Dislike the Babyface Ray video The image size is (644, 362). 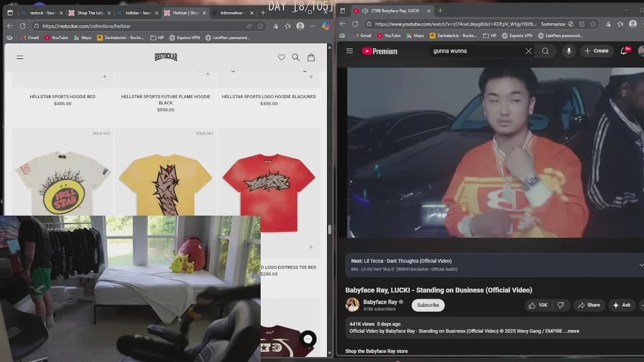tap(561, 305)
